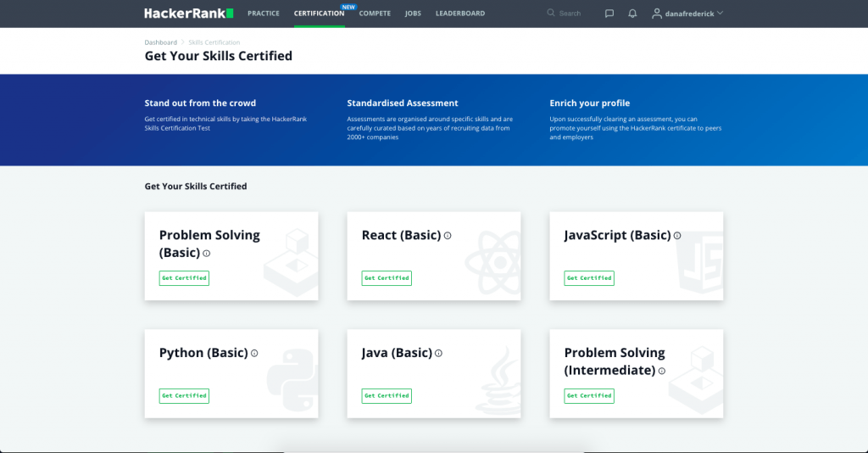Get Certified in JavaScript (Basic)

tap(589, 278)
